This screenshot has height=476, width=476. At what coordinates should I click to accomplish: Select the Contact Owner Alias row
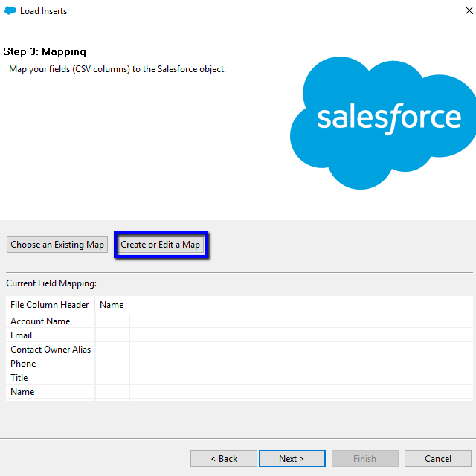tap(51, 350)
